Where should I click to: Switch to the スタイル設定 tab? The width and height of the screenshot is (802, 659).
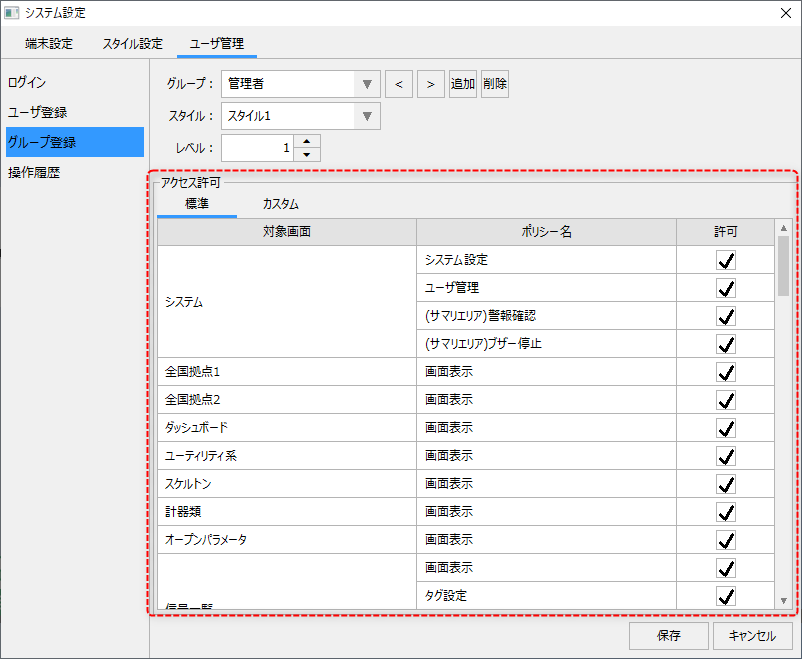click(x=132, y=44)
